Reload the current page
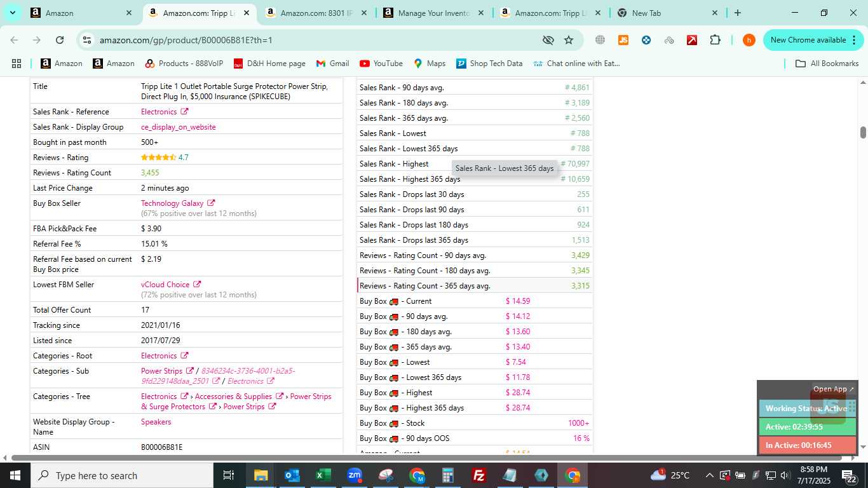The height and width of the screenshot is (488, 868). (x=60, y=40)
